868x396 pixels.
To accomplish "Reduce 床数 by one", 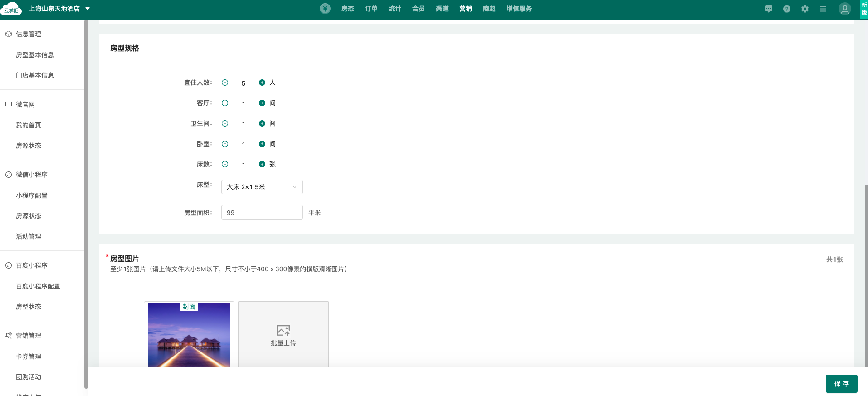I will [x=225, y=164].
